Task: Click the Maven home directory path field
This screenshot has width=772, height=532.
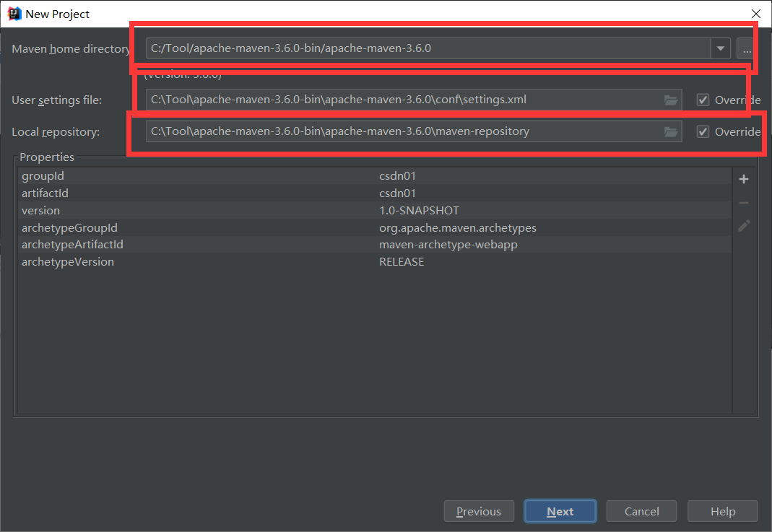Action: tap(428, 48)
